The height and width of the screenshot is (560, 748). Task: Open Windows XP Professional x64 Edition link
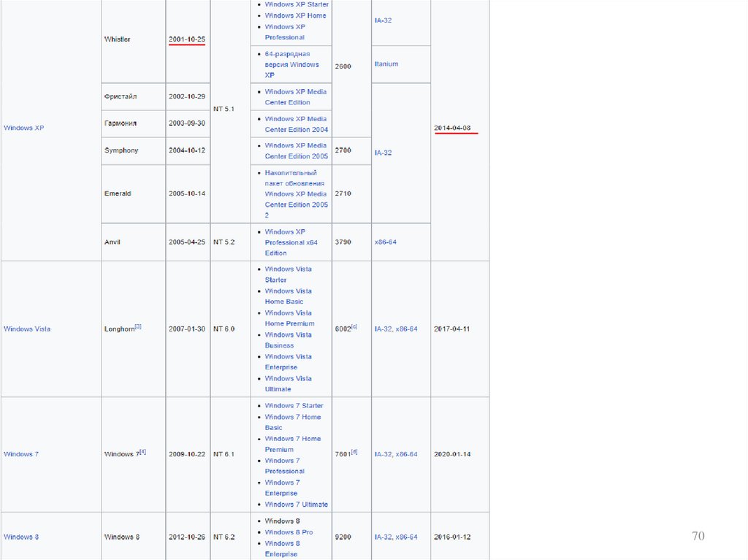tap(291, 242)
